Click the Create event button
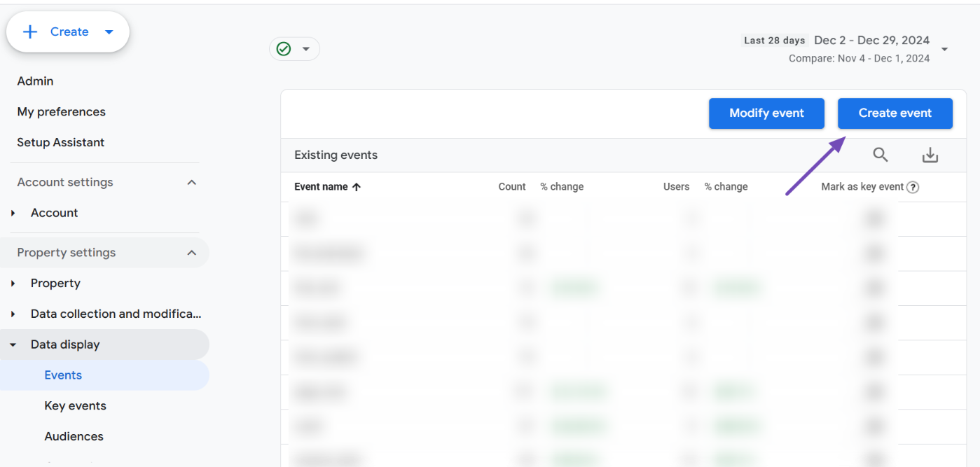 [x=895, y=113]
